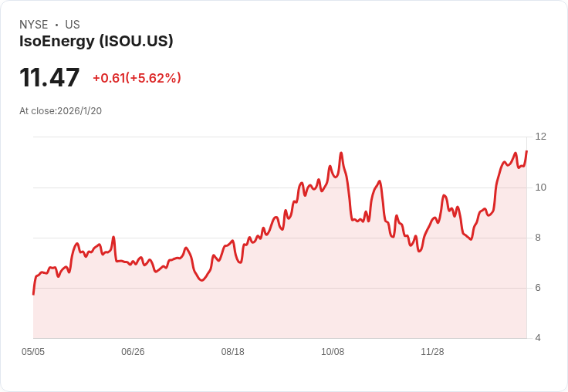The image size is (568, 392).
Task: Select the 05/05 date on x-axis
Action: [33, 352]
